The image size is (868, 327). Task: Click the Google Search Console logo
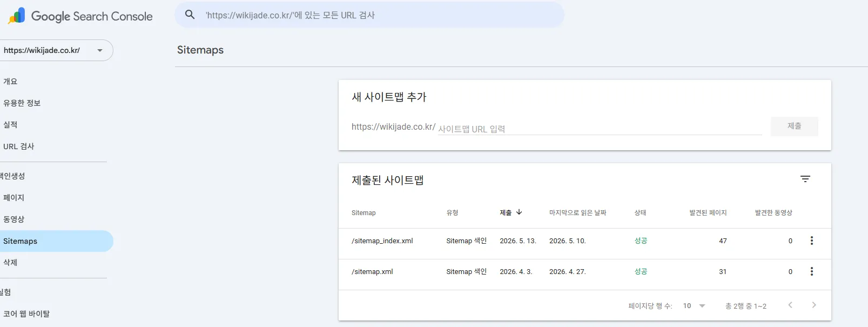(x=81, y=16)
